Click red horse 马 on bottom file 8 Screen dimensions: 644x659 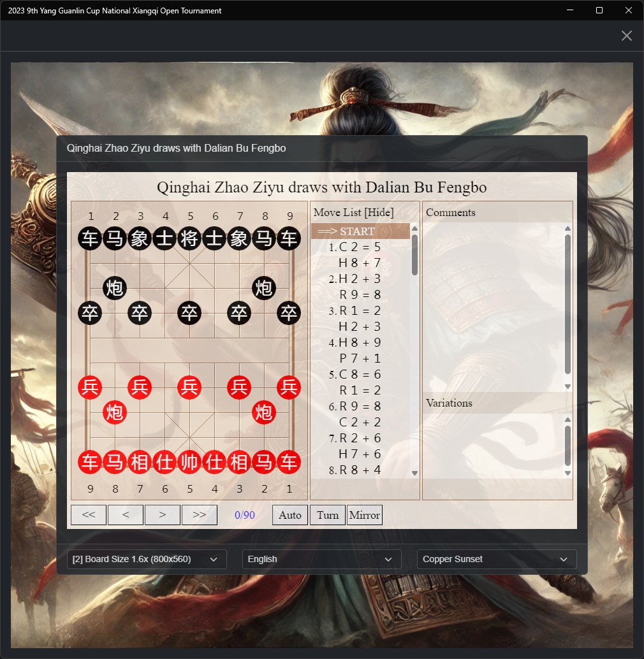pos(115,462)
